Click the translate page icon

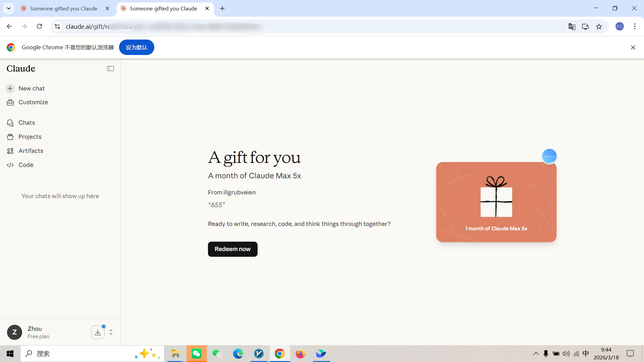(572, 26)
